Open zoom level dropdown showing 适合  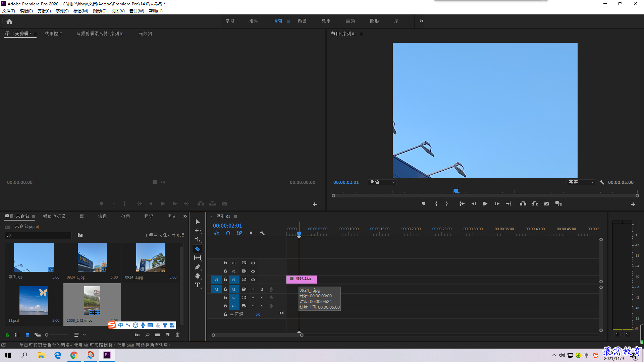(382, 182)
